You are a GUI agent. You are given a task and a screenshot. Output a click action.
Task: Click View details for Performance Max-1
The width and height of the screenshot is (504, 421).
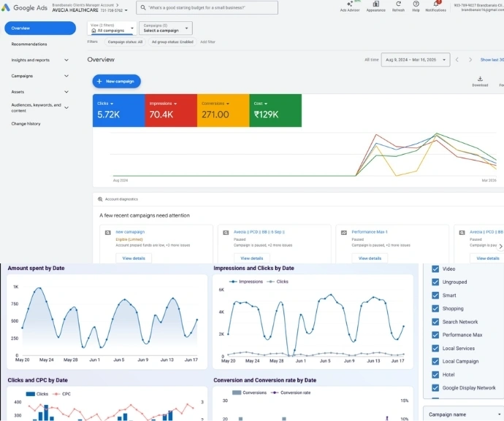click(x=370, y=258)
